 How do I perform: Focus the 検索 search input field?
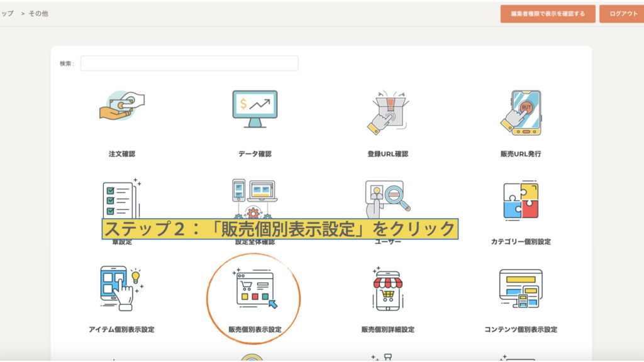click(x=189, y=63)
